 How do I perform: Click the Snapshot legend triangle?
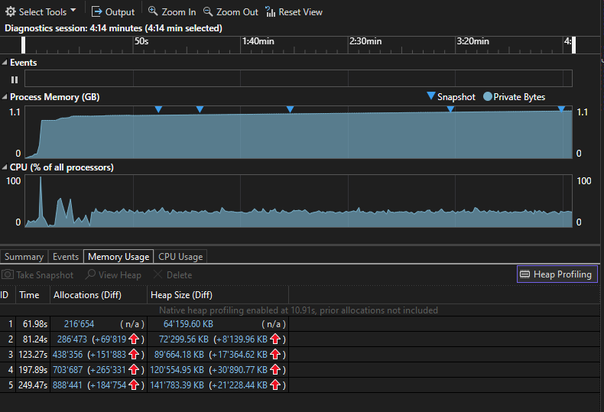pos(431,95)
